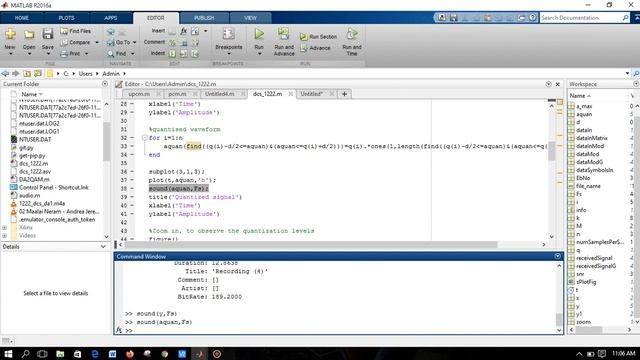Switch to the PUBLISH tab
This screenshot has width=640, height=360.
(x=204, y=18)
